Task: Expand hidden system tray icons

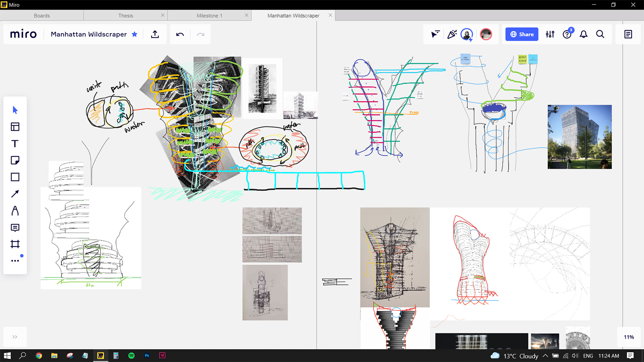Action: pyautogui.click(x=545, y=356)
